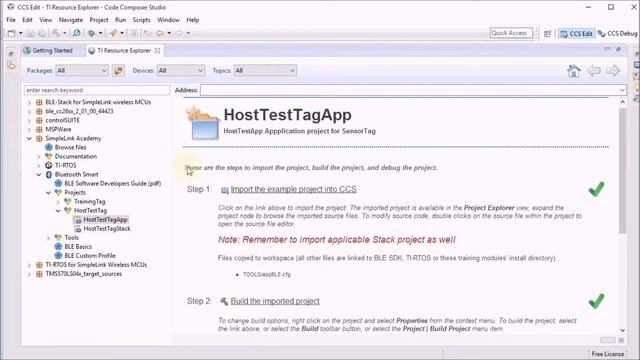Image resolution: width=640 pixels, height=360 pixels.
Task: Click the TOOLS/appBLE.cfg file entry
Action: click(x=267, y=275)
